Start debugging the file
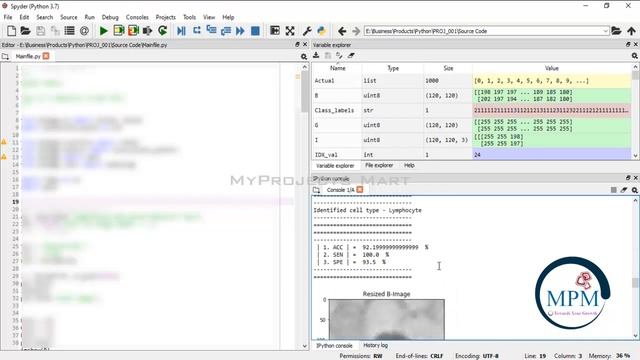The width and height of the screenshot is (640, 360). point(182,31)
